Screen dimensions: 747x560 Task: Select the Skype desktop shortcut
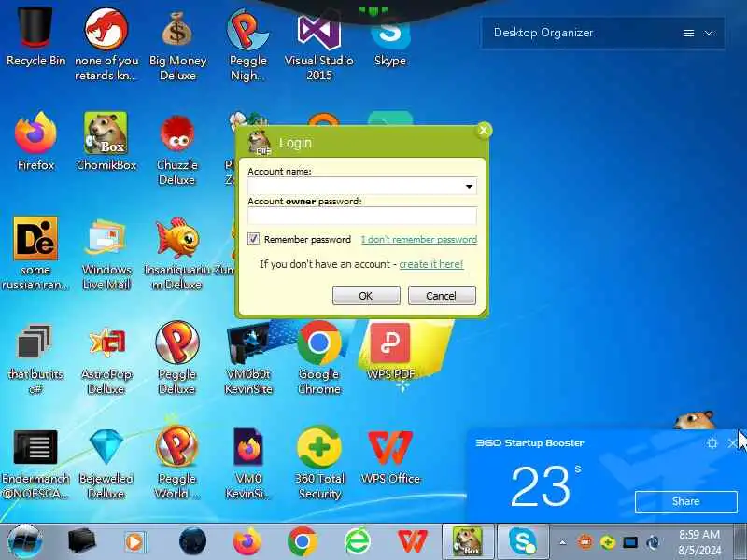[x=389, y=40]
